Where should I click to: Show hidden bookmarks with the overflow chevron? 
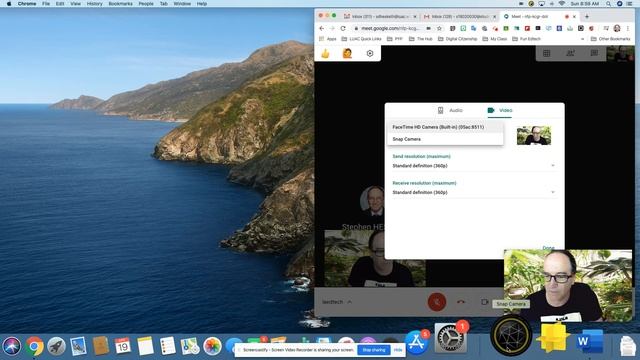pyautogui.click(x=582, y=39)
